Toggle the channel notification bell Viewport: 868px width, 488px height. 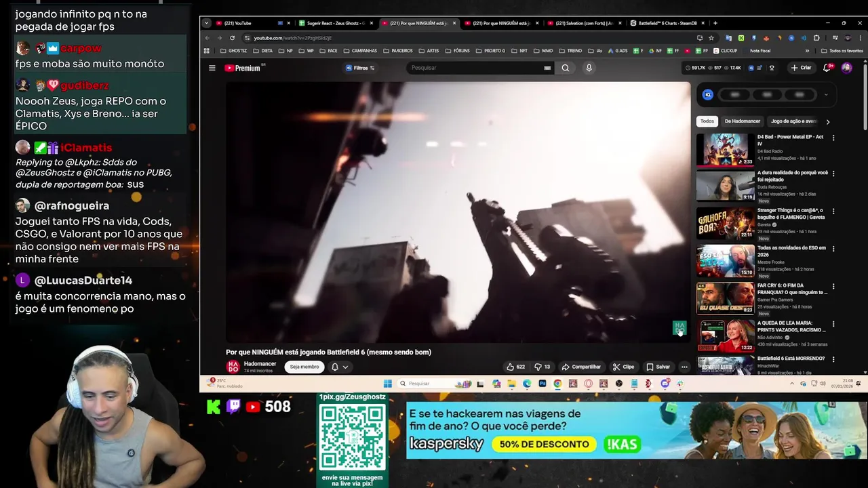pyautogui.click(x=334, y=367)
